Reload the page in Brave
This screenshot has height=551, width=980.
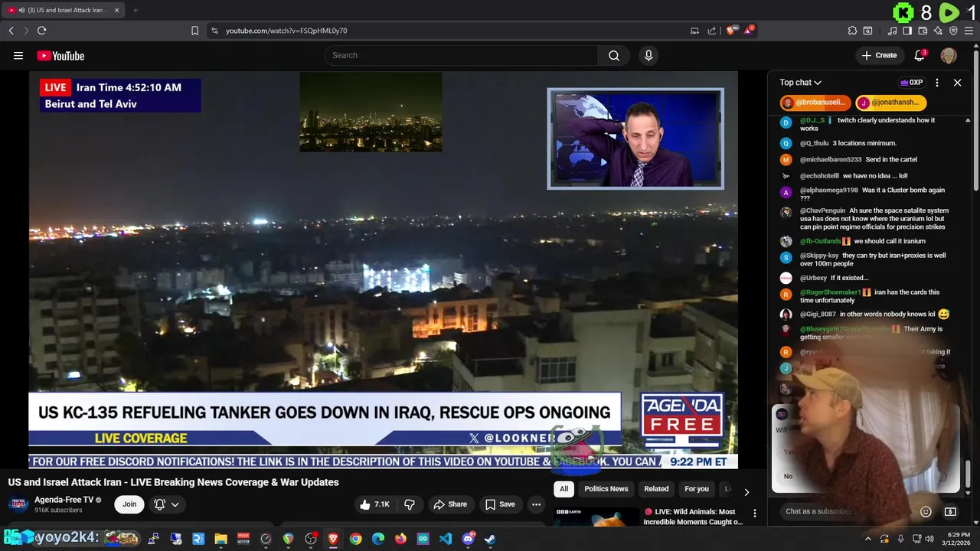41,31
